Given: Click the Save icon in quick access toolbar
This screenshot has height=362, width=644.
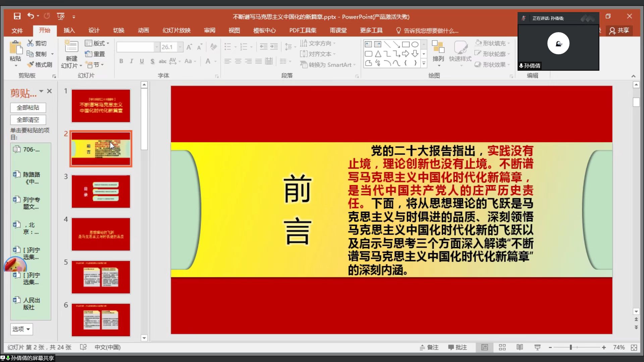Looking at the screenshot, I should pos(17,16).
